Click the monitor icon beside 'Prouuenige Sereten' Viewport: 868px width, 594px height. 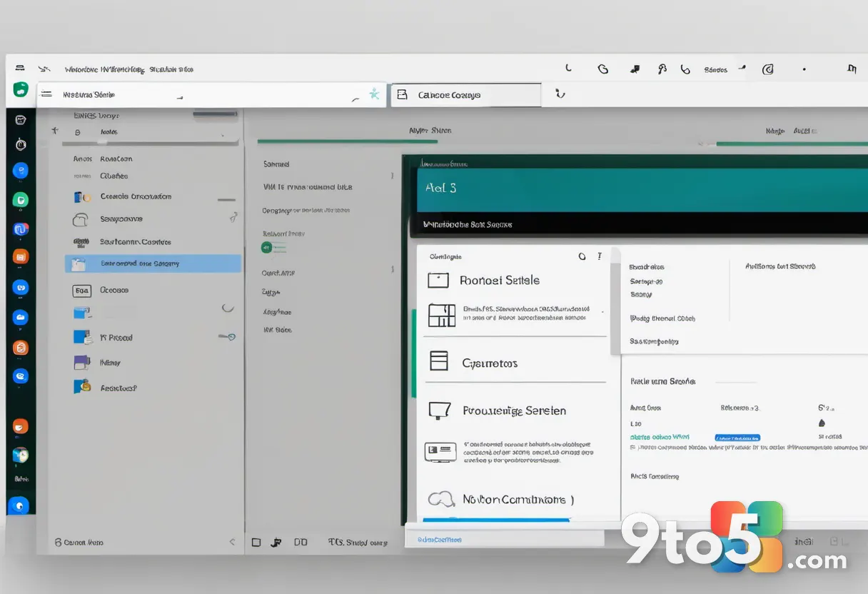pyautogui.click(x=439, y=410)
